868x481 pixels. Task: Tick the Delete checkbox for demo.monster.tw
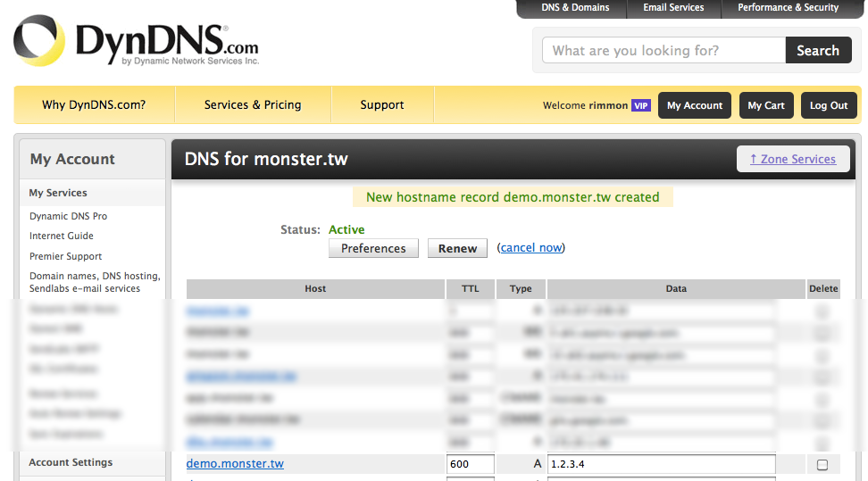[x=822, y=465]
